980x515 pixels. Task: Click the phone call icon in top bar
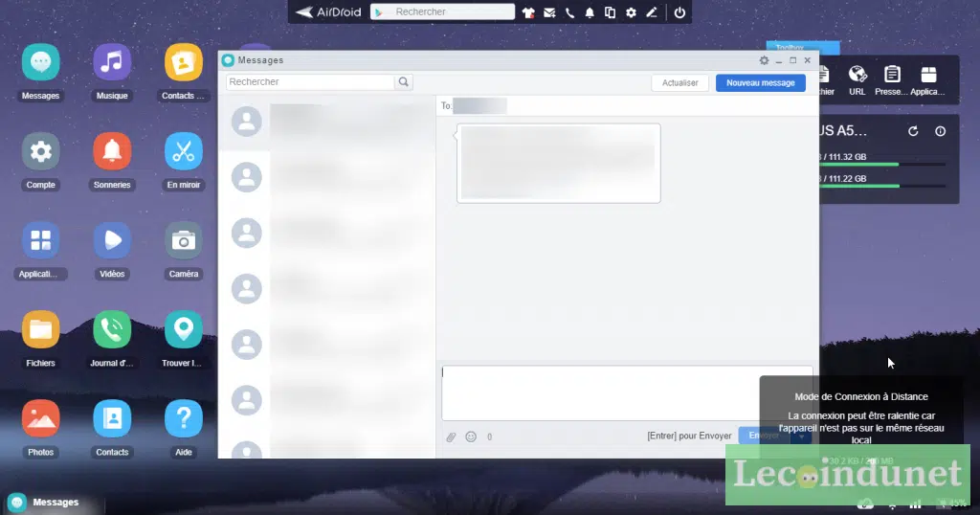pos(569,12)
